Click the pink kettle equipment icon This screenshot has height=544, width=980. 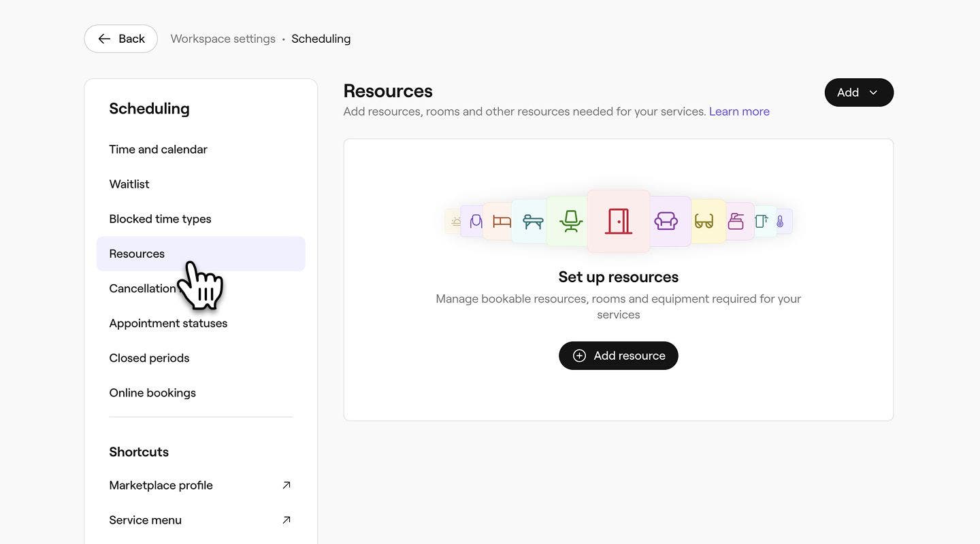(736, 221)
